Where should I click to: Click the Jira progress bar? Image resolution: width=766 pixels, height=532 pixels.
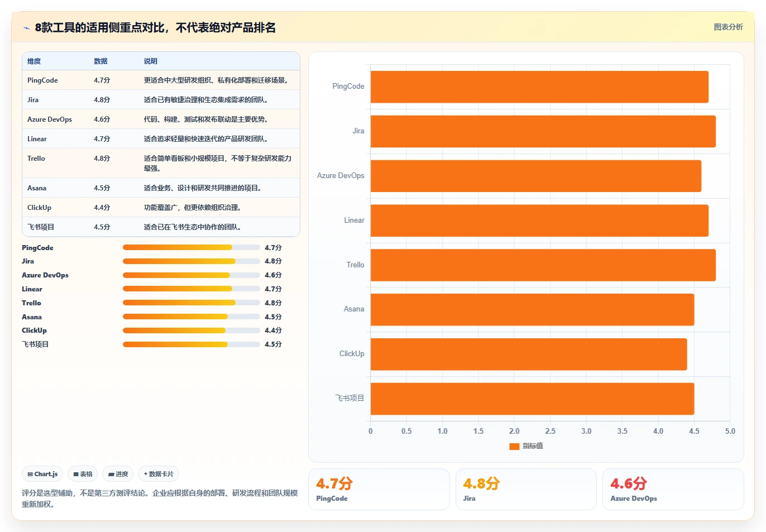[191, 261]
